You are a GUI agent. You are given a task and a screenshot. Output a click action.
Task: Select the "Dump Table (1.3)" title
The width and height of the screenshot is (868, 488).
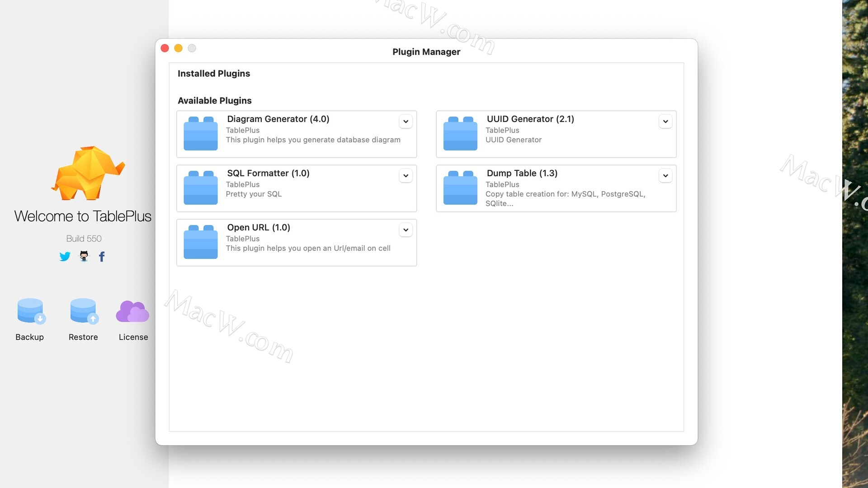click(522, 173)
